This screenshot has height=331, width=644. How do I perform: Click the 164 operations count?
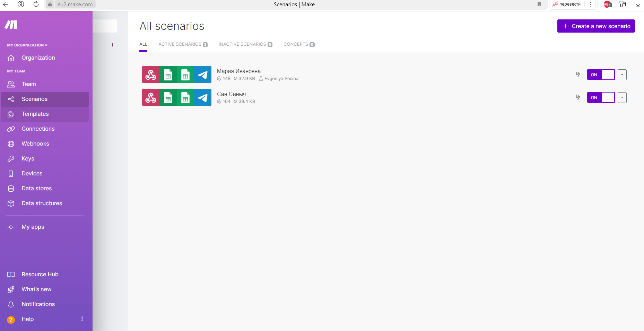click(x=226, y=102)
